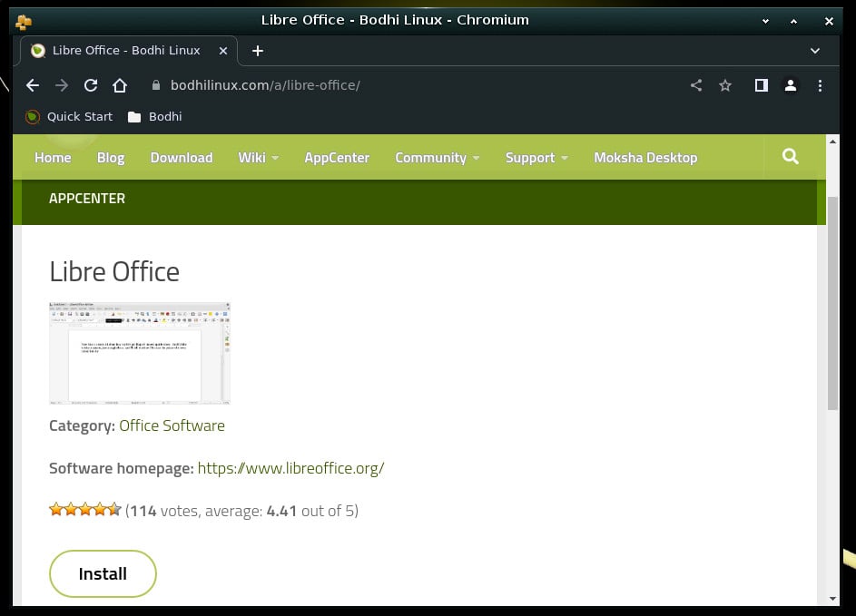Screen dimensions: 856x616
Task: Close the Libre Office - Bodhi Linux tab
Action: tap(222, 51)
